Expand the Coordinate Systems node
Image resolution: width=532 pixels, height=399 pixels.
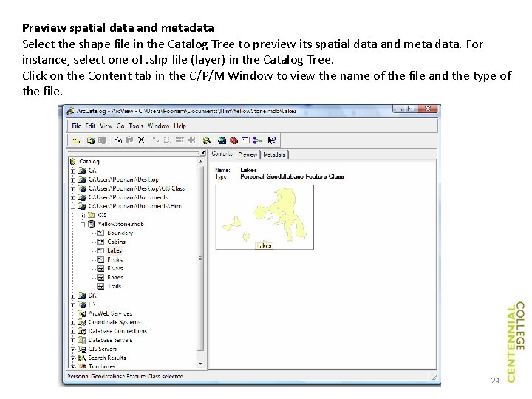pos(73,322)
